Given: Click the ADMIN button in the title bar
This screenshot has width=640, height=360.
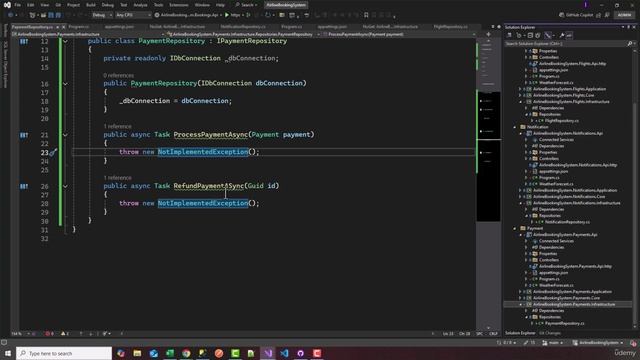Looking at the screenshot, I should [624, 15].
